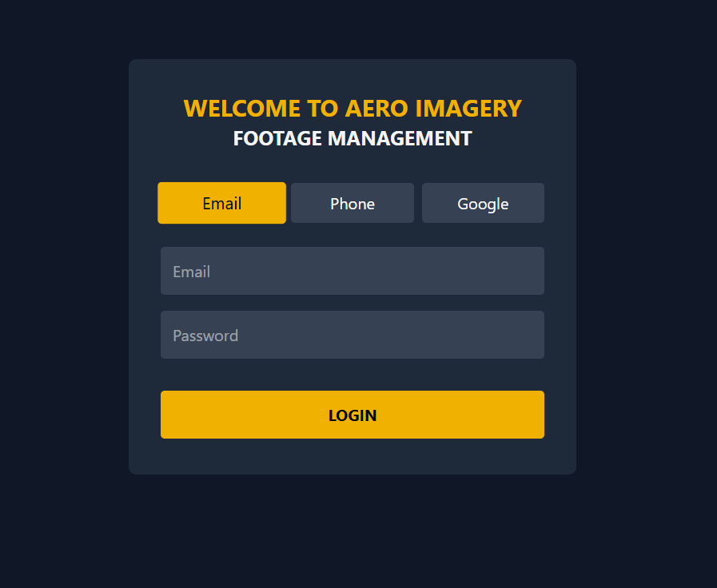The width and height of the screenshot is (717, 588).
Task: Click the empty password entry box
Action: [353, 335]
